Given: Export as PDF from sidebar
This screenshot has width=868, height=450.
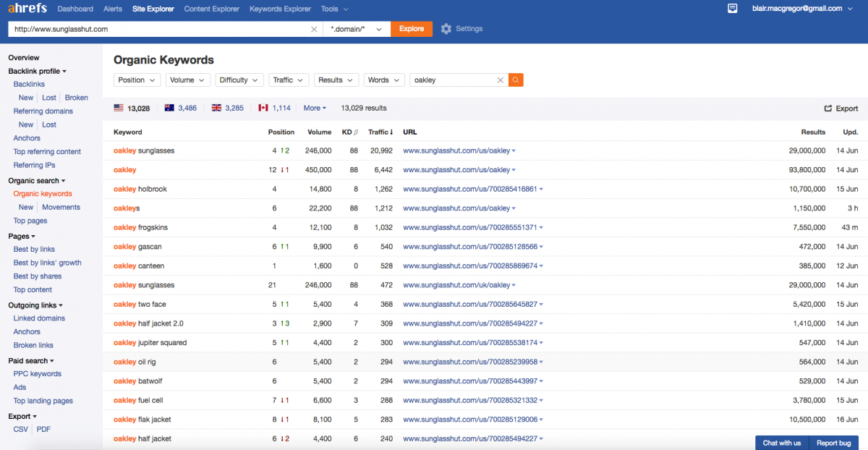Looking at the screenshot, I should point(44,429).
